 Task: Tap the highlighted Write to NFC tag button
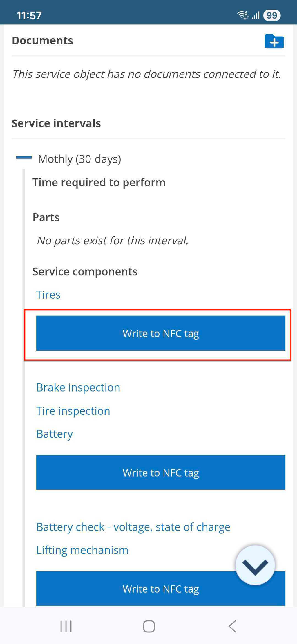click(x=160, y=333)
